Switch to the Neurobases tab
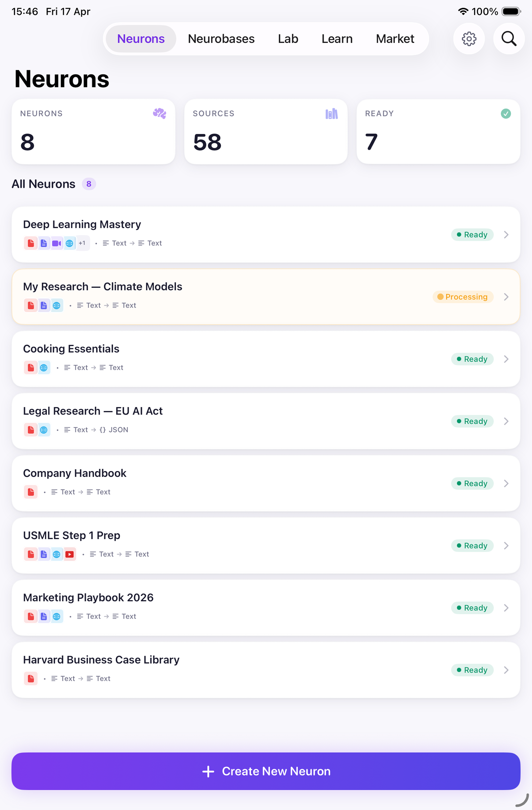This screenshot has width=532, height=810. click(x=221, y=39)
